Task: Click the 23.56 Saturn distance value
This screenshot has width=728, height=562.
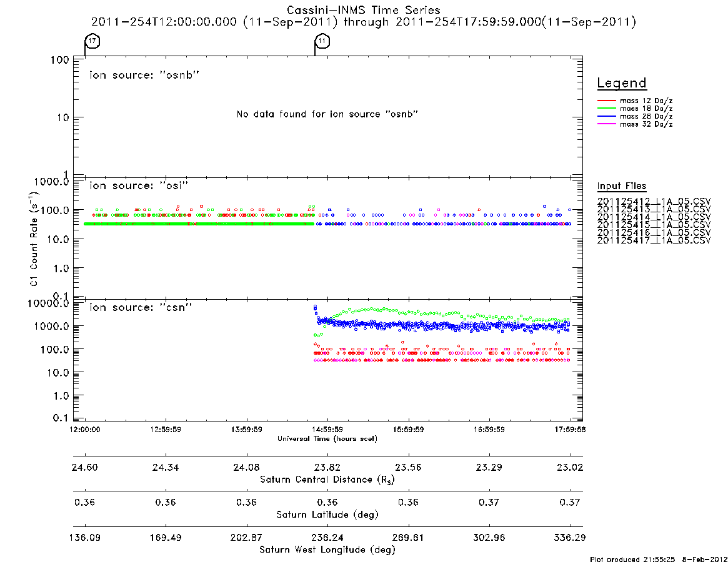Action: (408, 467)
